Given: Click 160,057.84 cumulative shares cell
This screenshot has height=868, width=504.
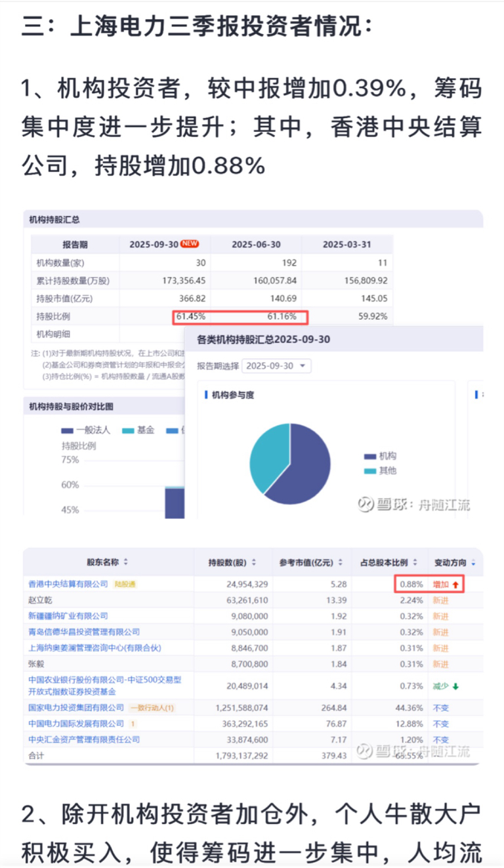Looking at the screenshot, I should [274, 281].
